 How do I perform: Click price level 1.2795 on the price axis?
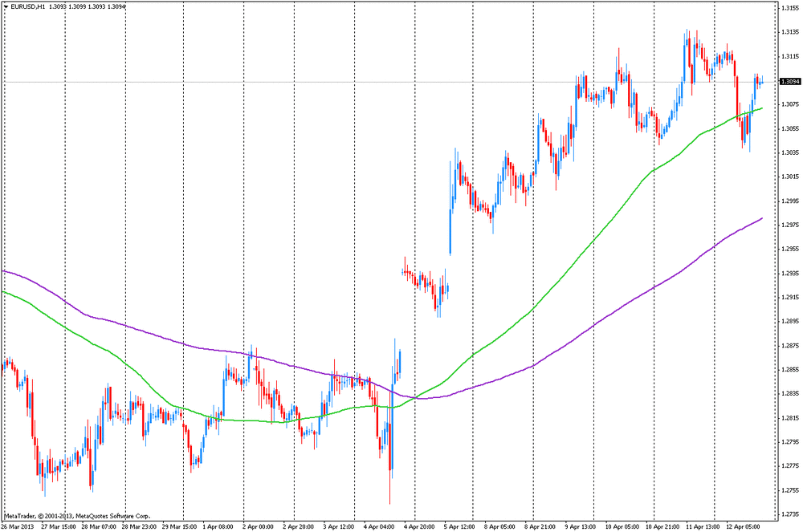(x=789, y=441)
